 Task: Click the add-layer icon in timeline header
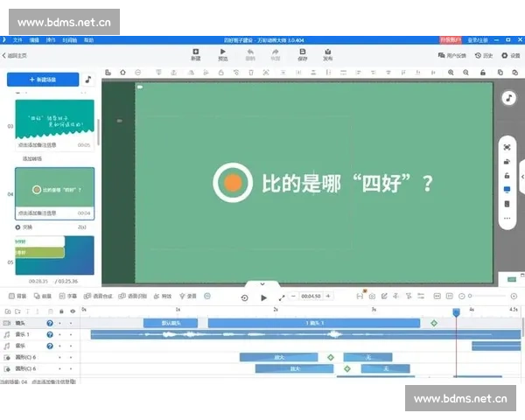(17, 311)
